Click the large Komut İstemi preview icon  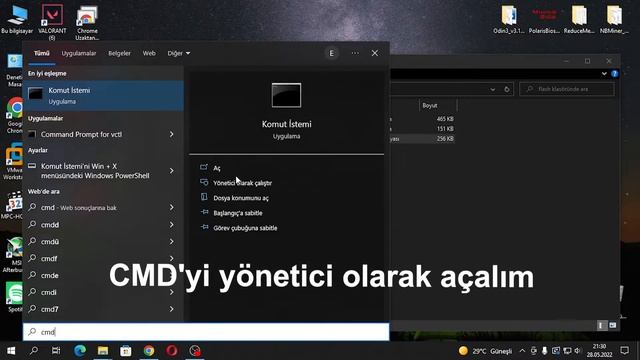coord(287,96)
